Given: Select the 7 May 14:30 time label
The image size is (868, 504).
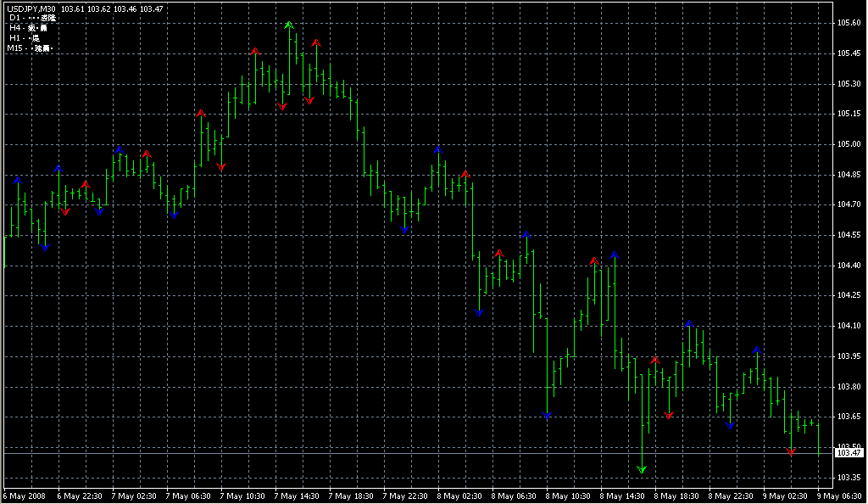Looking at the screenshot, I should pyautogui.click(x=299, y=496).
